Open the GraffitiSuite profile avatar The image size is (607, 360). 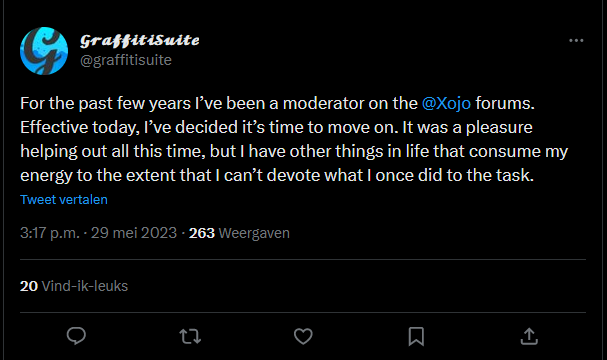click(44, 51)
